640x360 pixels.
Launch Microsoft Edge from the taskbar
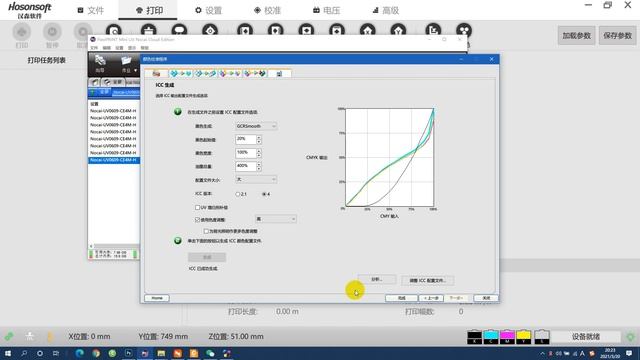pos(80,353)
